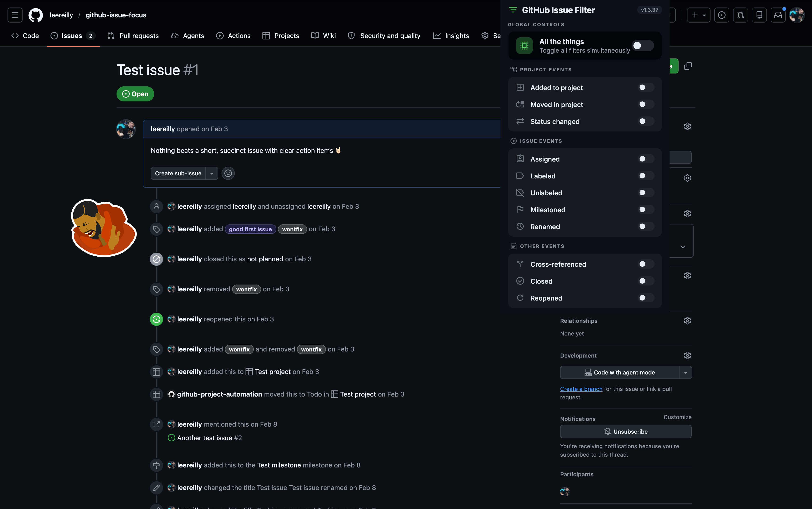Click the good first issue label
Screen dimensions: 812x509
pos(250,229)
